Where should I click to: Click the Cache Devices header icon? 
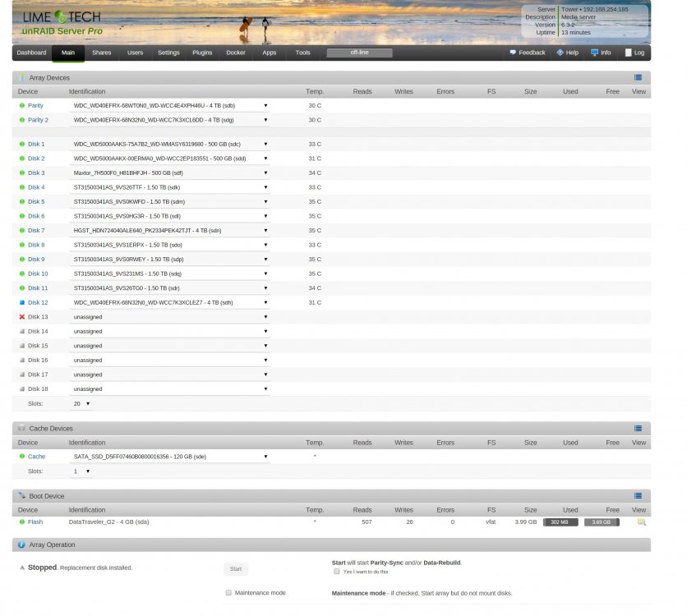21,428
